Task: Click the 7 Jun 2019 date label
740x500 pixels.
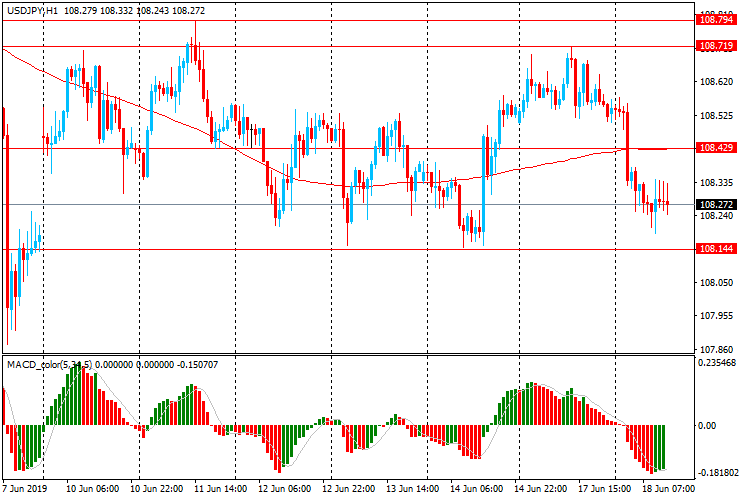Action: [x=25, y=488]
